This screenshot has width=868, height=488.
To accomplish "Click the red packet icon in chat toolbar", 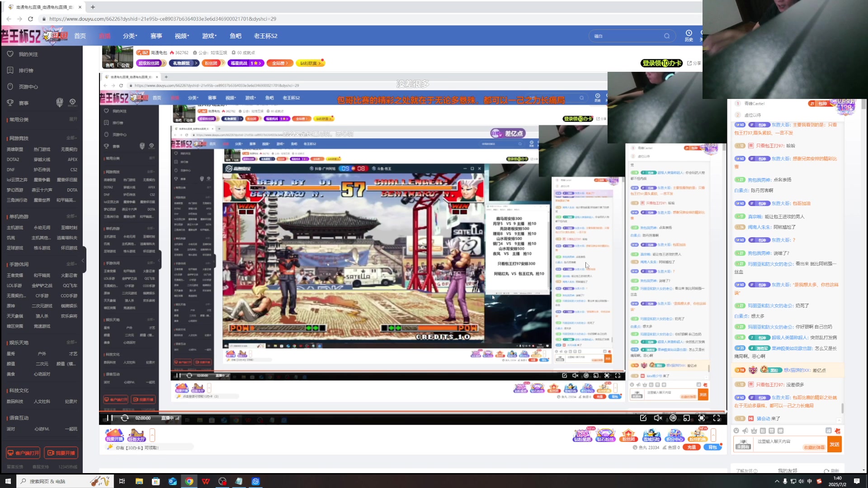I will tap(837, 431).
